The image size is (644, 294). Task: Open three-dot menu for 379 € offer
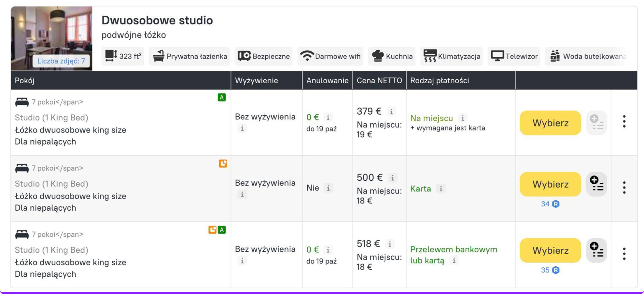tap(624, 122)
